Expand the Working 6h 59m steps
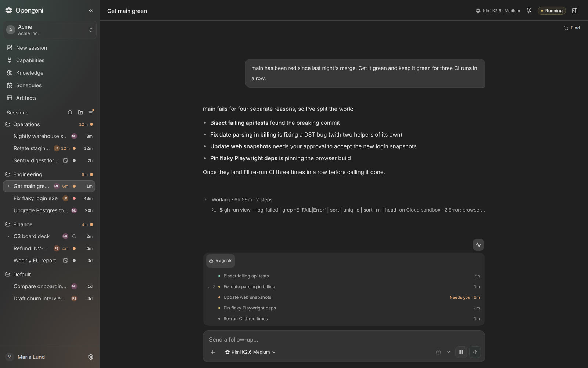Screen dimensions: 588x368 click(x=205, y=199)
